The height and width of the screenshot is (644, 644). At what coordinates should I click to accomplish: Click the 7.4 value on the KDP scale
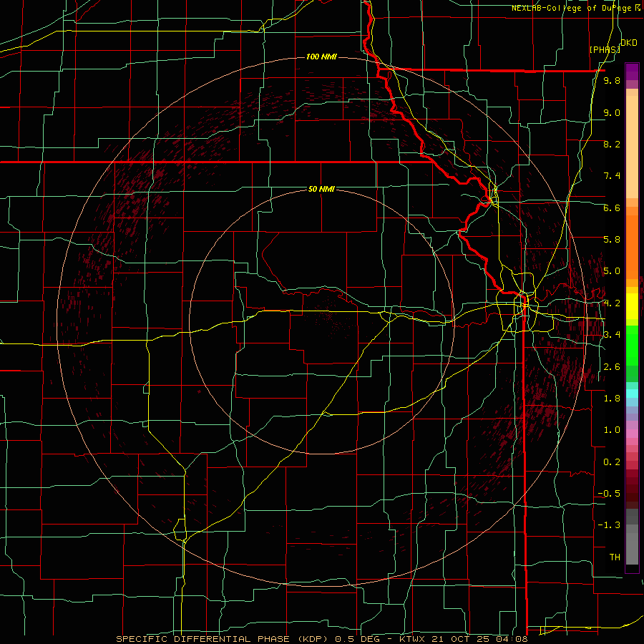pos(612,176)
